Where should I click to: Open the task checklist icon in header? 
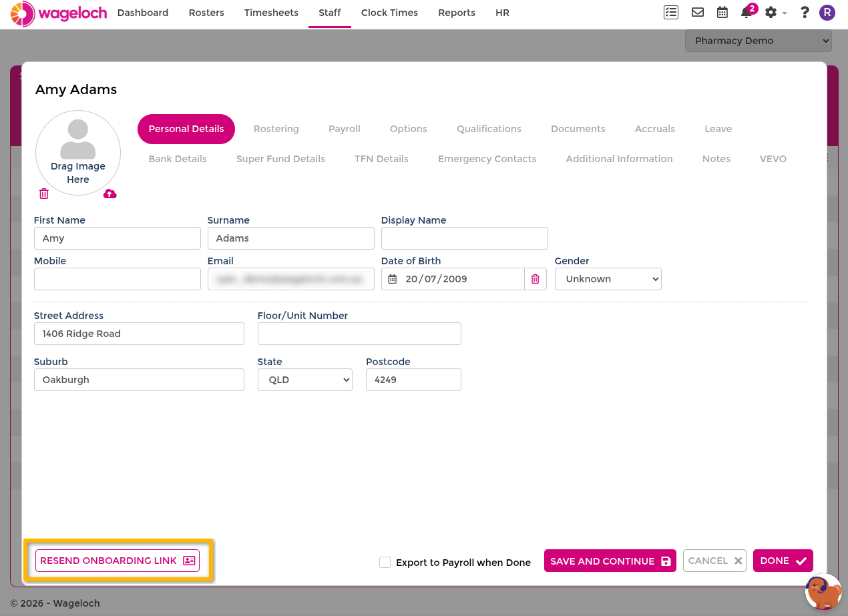click(x=671, y=13)
